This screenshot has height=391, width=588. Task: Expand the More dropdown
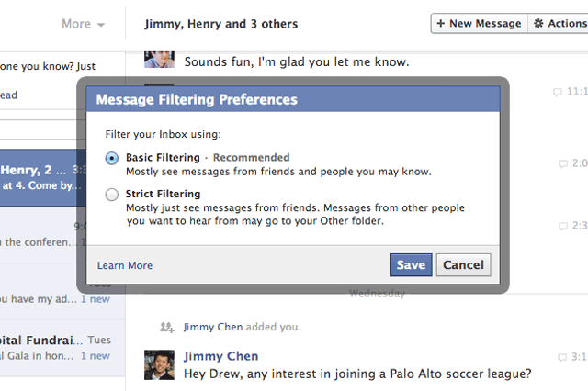(83, 24)
